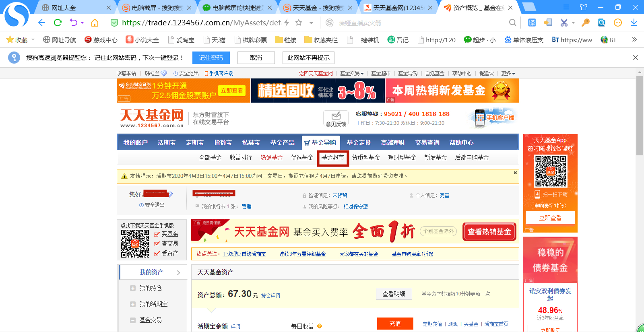
Task: Open 我的资产 sidebar arrow
Action: pos(178,272)
